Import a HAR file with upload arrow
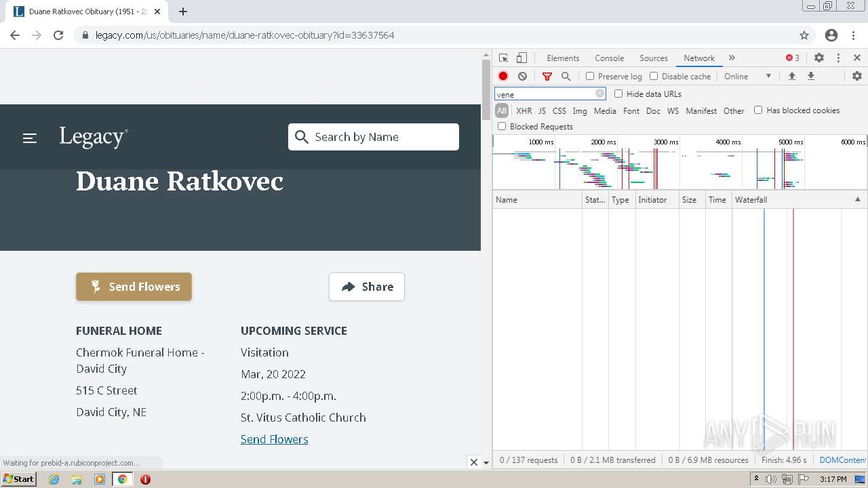This screenshot has height=488, width=868. 791,77
